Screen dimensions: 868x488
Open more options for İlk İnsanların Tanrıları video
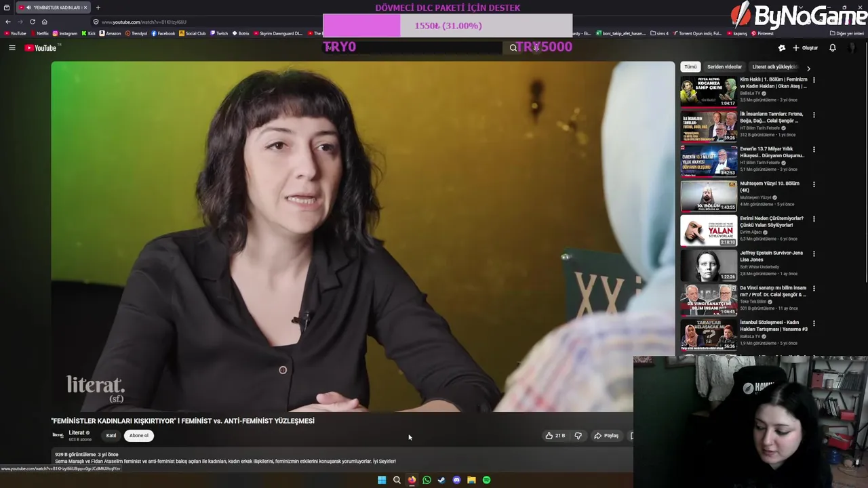[x=814, y=115]
